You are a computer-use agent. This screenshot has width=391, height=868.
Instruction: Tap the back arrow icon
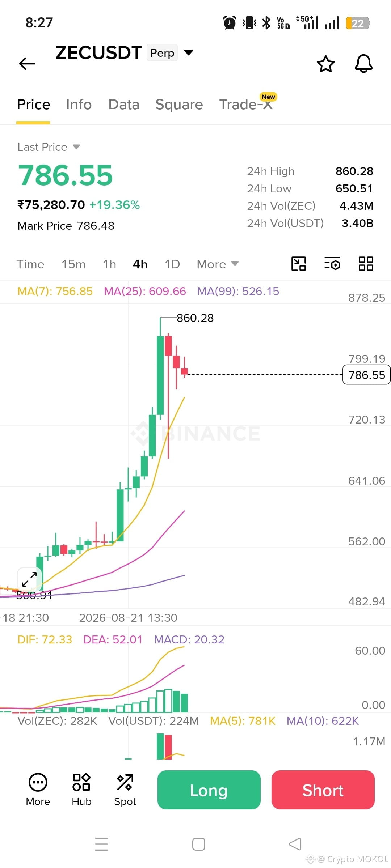(x=27, y=64)
